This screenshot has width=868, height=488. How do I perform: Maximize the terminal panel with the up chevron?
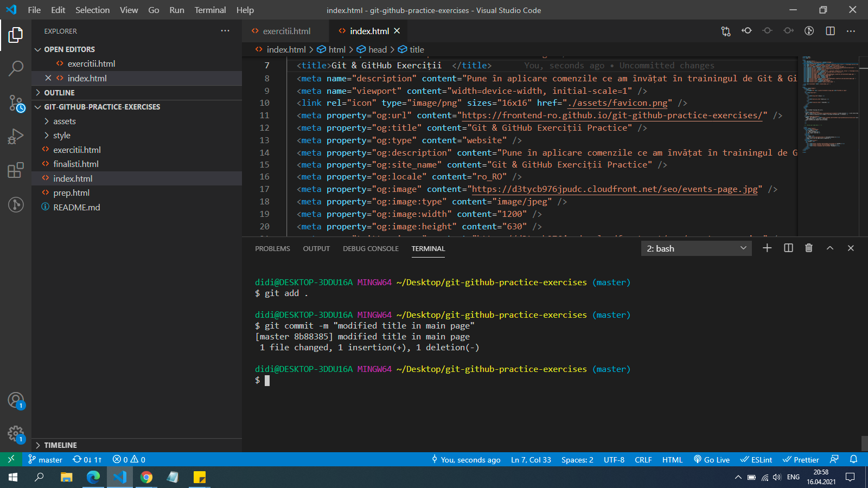829,248
